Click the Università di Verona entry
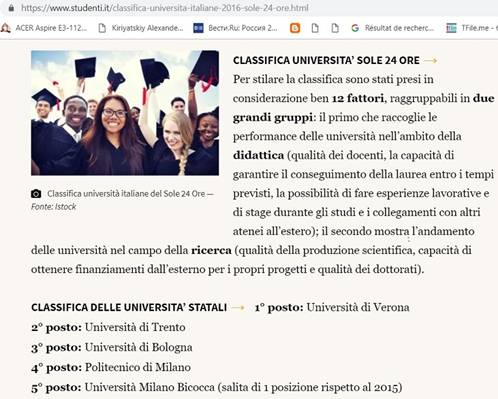498x399 pixels. pos(358,307)
